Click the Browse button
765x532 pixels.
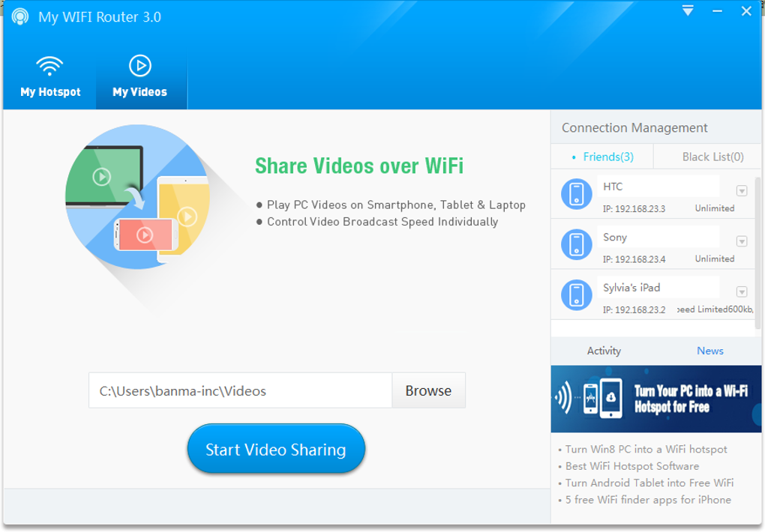pos(428,390)
